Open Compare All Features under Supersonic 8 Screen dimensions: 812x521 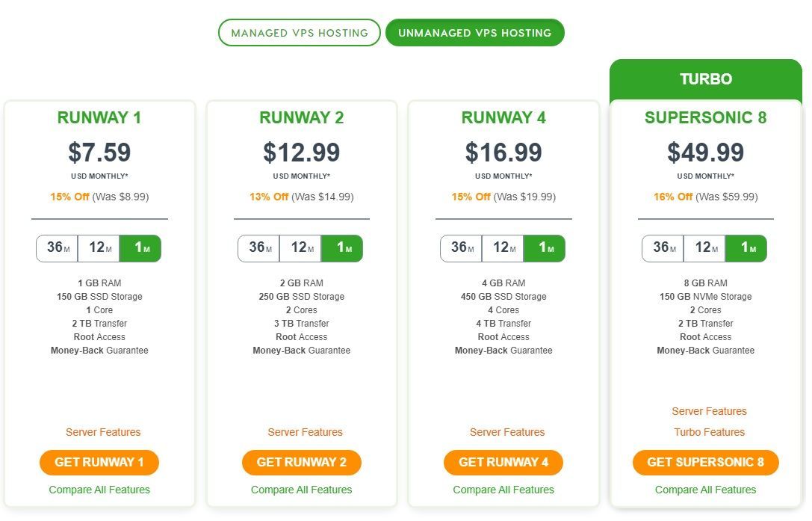(x=705, y=490)
